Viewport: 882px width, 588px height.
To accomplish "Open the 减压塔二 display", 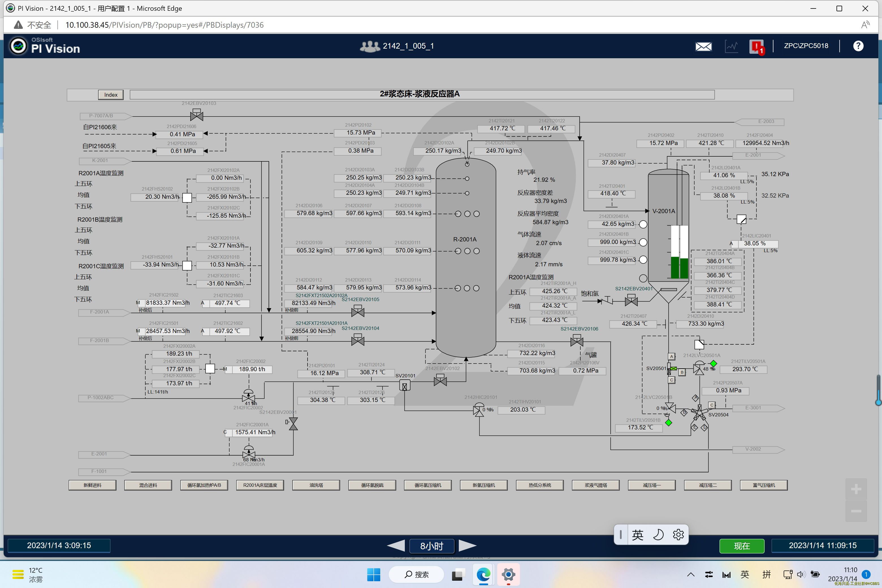I will pos(708,485).
